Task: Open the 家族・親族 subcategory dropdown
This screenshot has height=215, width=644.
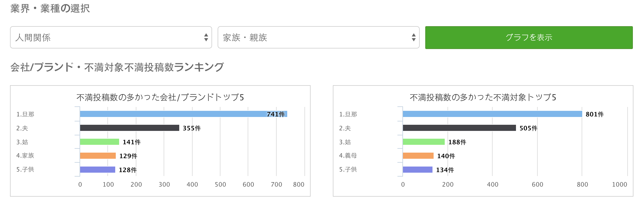Action: point(318,37)
